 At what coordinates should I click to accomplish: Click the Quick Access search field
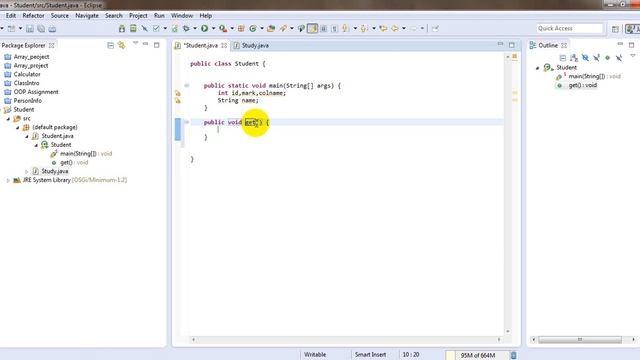click(x=569, y=28)
